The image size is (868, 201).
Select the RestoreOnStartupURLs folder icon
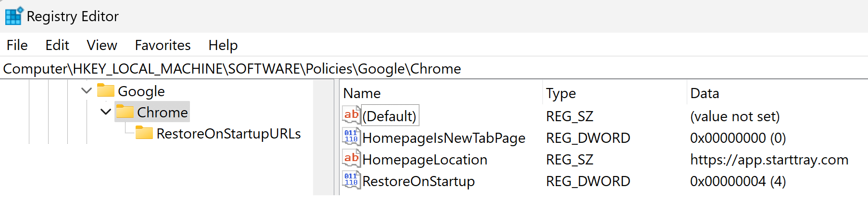pos(144,133)
